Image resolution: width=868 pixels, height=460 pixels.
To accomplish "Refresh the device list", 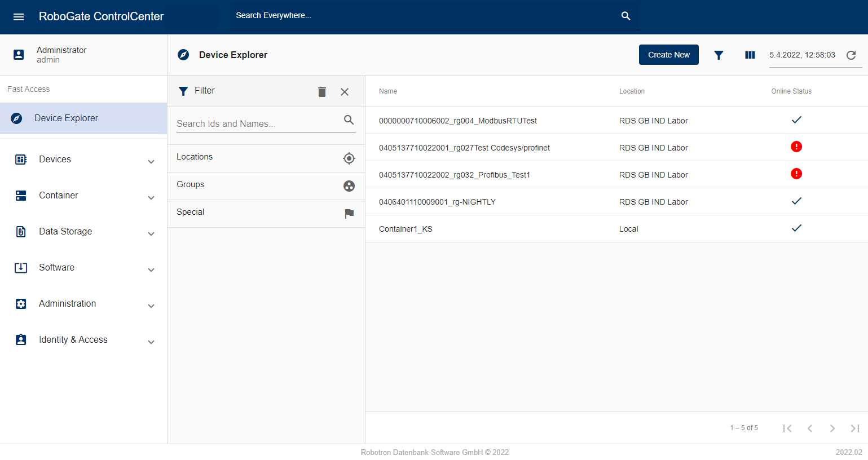I will (x=851, y=55).
